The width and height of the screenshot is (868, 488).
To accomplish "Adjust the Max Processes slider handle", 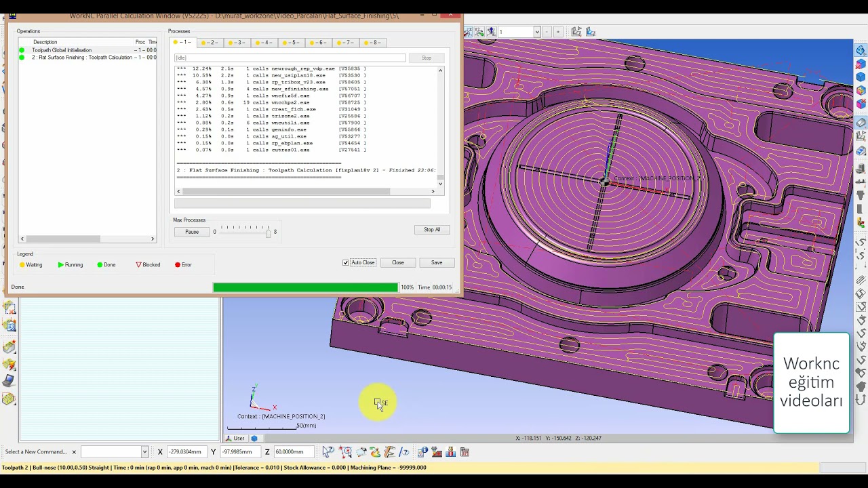I will pyautogui.click(x=268, y=232).
